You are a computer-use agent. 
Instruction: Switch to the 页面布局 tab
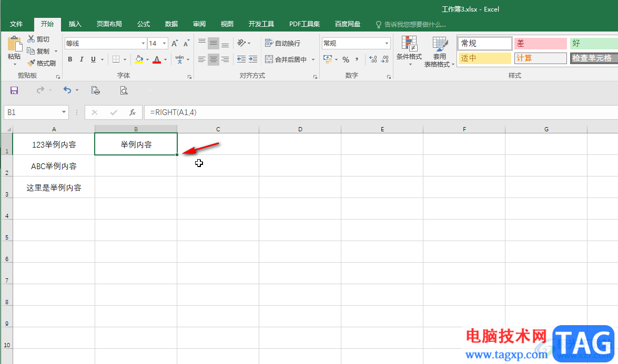(x=109, y=24)
